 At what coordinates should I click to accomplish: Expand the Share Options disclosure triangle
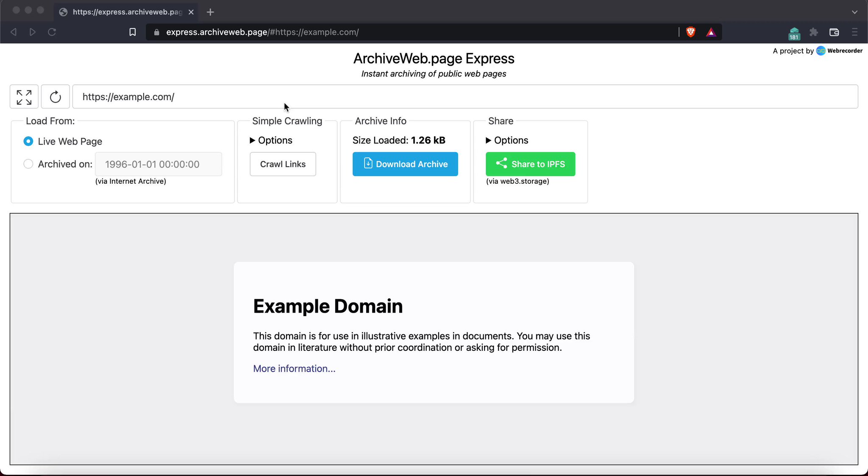(x=488, y=140)
